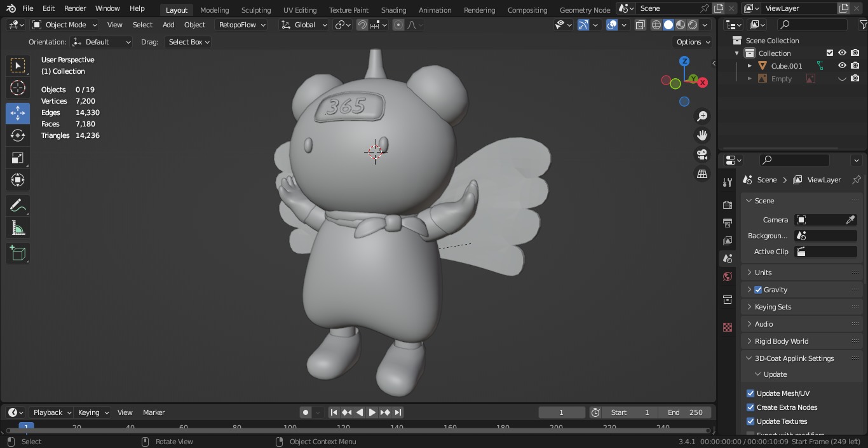Viewport: 868px width, 448px height.
Task: Expand the Rigid Body World panel
Action: click(801, 341)
